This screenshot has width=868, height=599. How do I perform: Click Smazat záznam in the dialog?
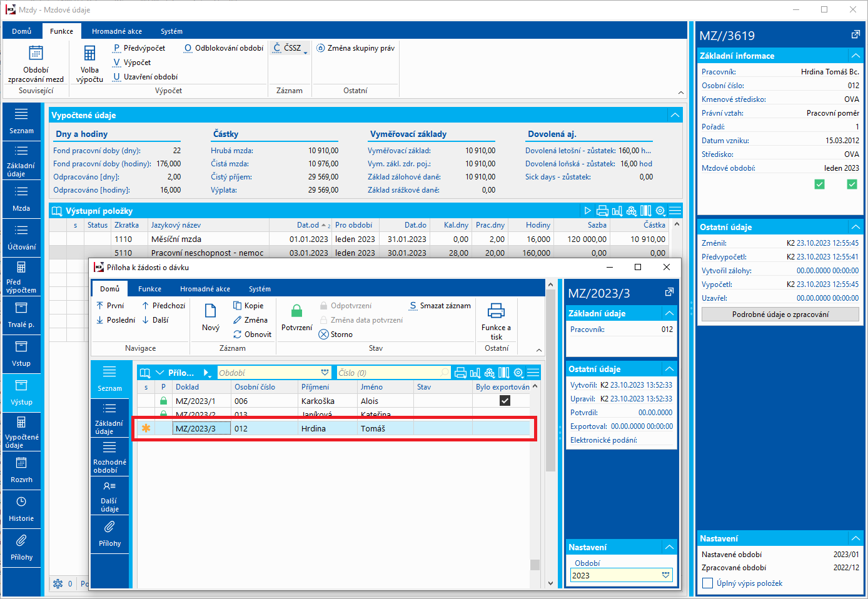440,306
